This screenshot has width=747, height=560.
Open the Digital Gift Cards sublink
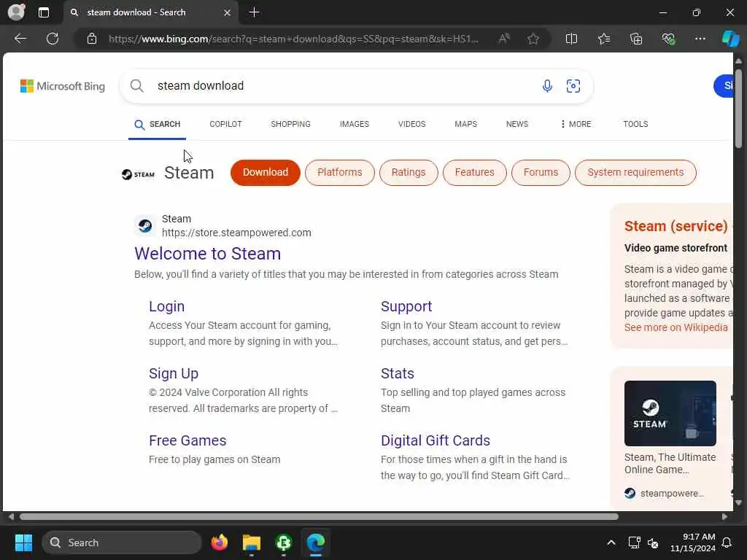436,441
